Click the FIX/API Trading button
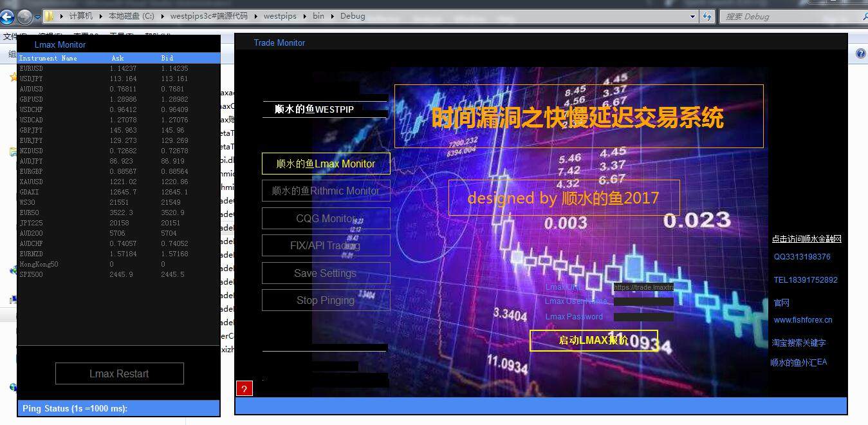 [326, 245]
